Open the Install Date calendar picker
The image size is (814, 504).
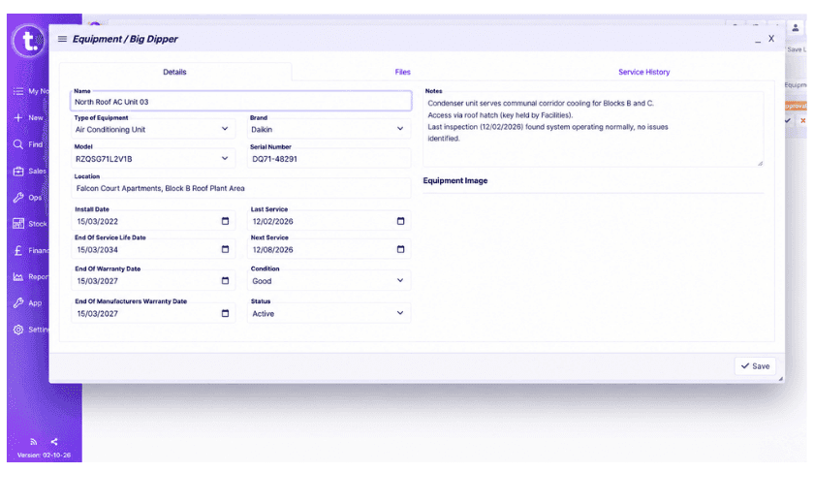tap(225, 221)
